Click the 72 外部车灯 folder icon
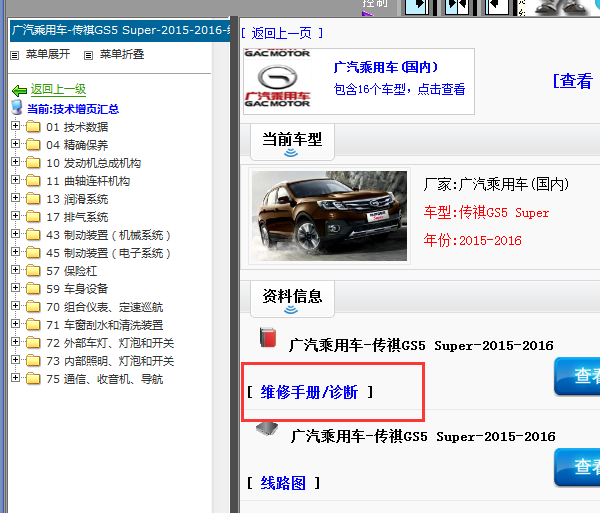Image resolution: width=600 pixels, height=513 pixels. point(33,342)
